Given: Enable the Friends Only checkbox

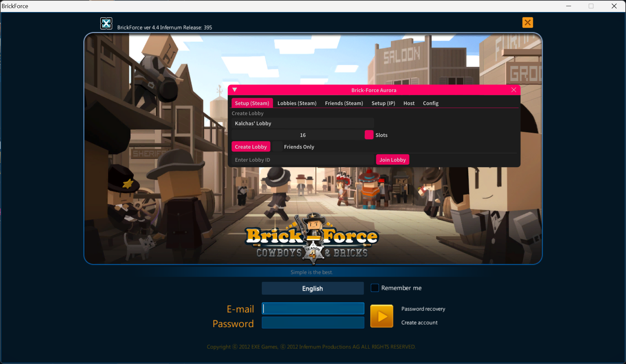Looking at the screenshot, I should pos(278,147).
